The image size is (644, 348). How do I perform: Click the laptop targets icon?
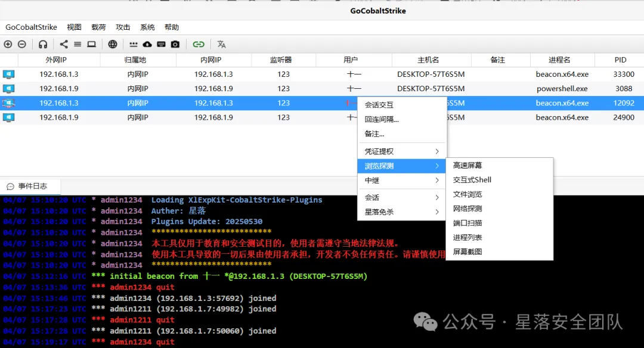92,44
